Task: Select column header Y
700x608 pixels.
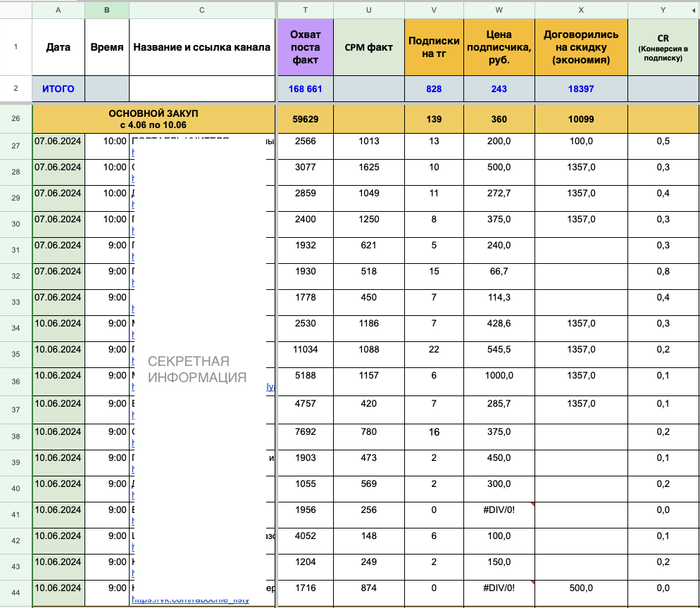Action: click(x=663, y=10)
